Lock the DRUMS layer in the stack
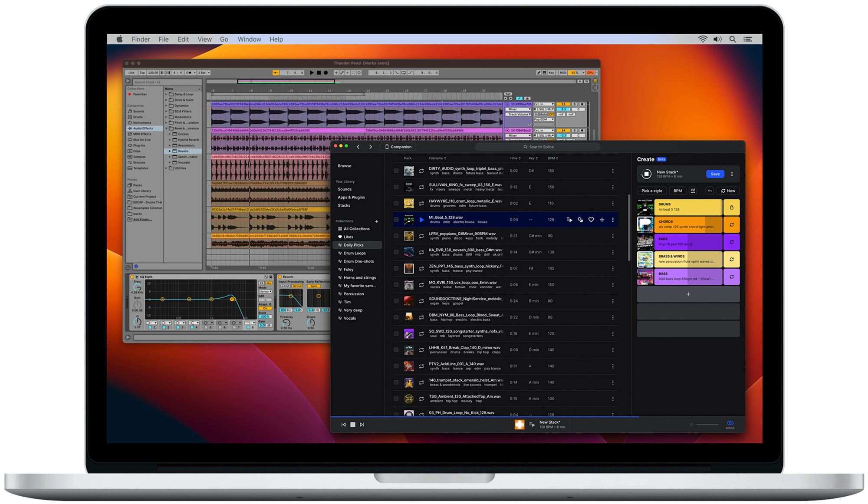The image size is (868, 504). tap(732, 207)
